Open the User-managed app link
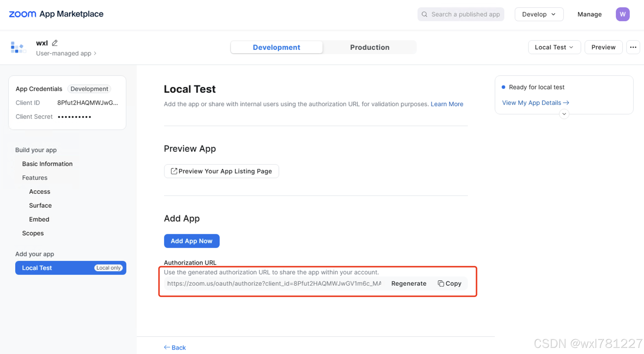 [66, 53]
